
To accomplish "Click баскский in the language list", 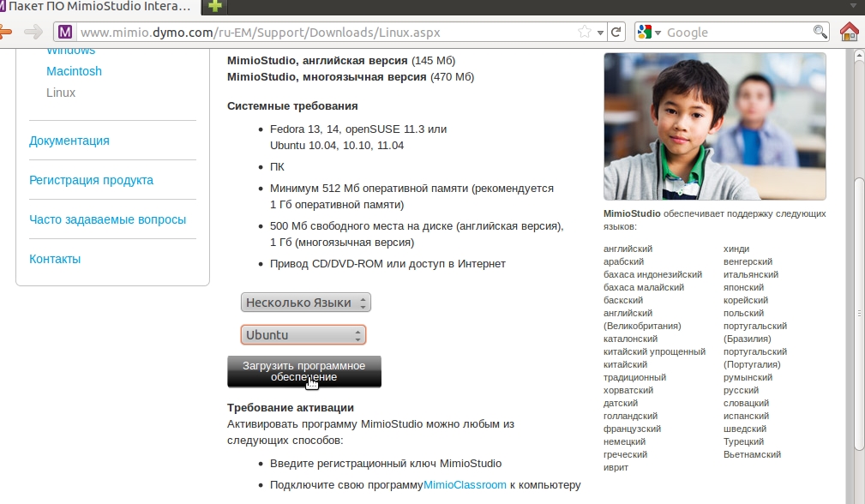I will tap(623, 300).
